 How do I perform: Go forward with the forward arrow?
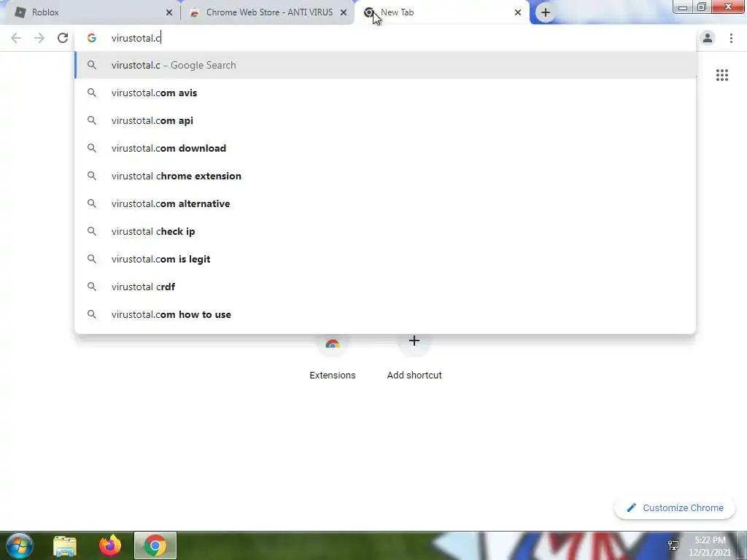tap(39, 38)
